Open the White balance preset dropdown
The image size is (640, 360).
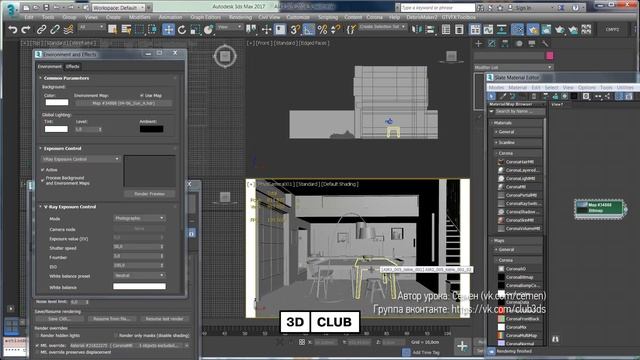tap(139, 276)
